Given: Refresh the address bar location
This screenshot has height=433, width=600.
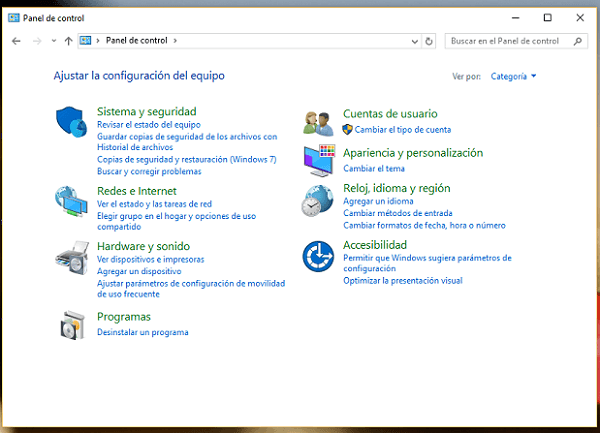Looking at the screenshot, I should point(429,41).
